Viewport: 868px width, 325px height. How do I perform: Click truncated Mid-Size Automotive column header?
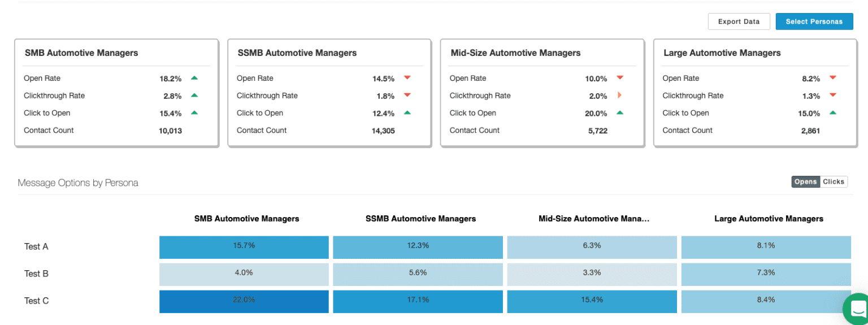point(594,219)
